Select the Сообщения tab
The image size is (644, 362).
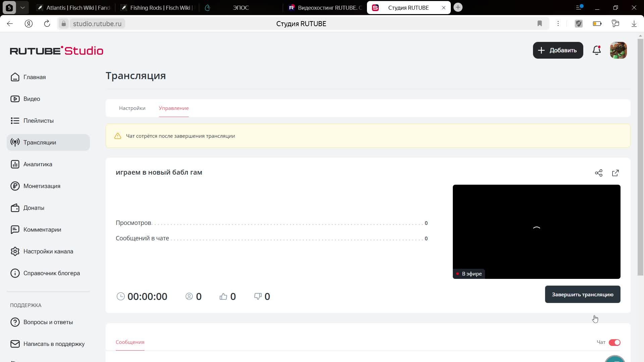tap(130, 342)
